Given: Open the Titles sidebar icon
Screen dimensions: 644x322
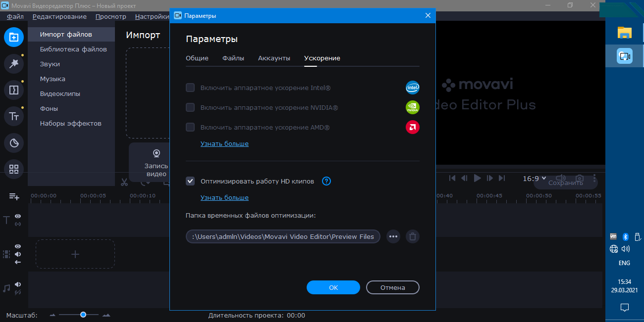Looking at the screenshot, I should [x=14, y=116].
